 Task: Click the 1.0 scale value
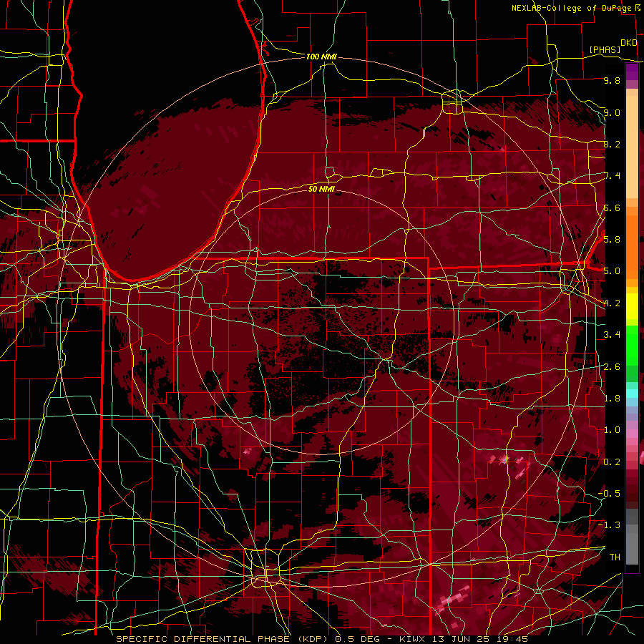[x=612, y=430]
